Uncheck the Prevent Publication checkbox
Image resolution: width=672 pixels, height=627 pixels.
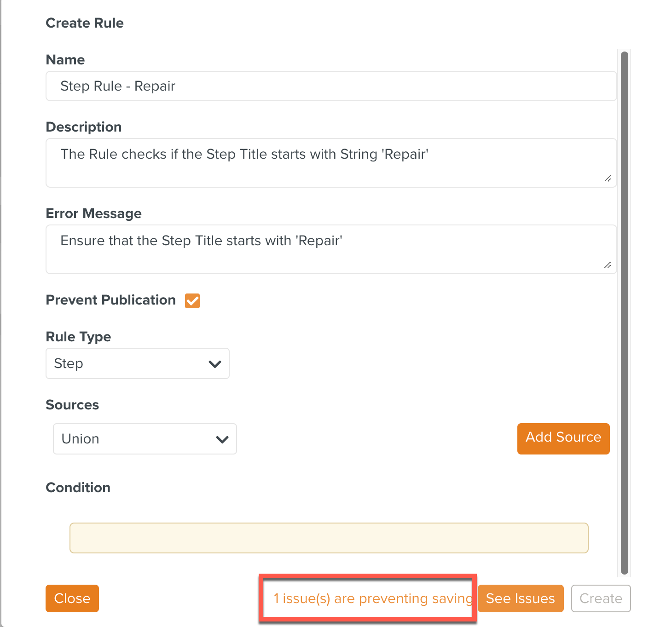coord(192,301)
